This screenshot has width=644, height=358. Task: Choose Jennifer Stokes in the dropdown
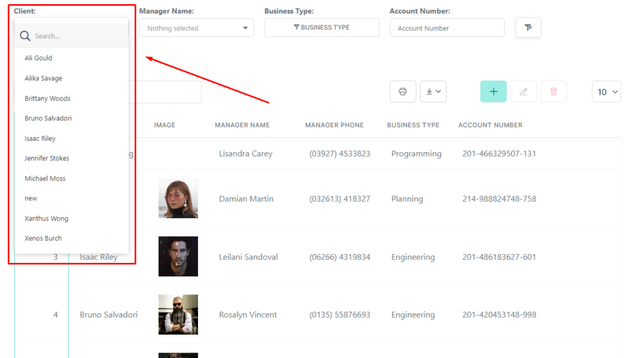click(47, 158)
